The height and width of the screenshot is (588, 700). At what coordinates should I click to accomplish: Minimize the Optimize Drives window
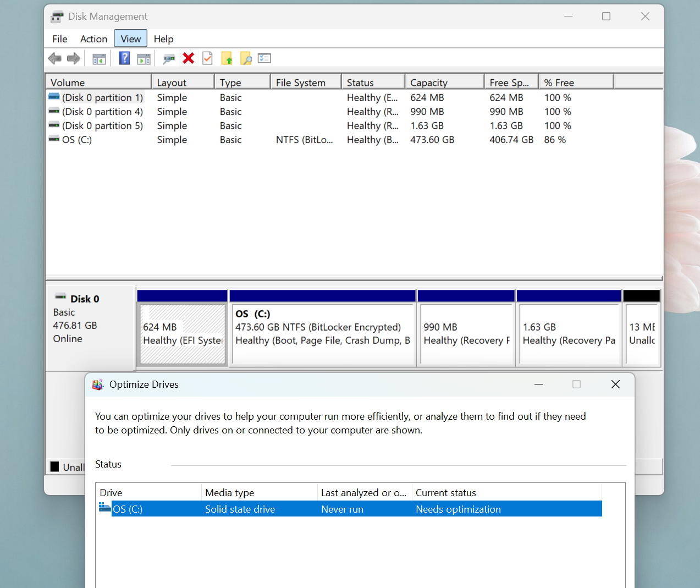pyautogui.click(x=538, y=384)
